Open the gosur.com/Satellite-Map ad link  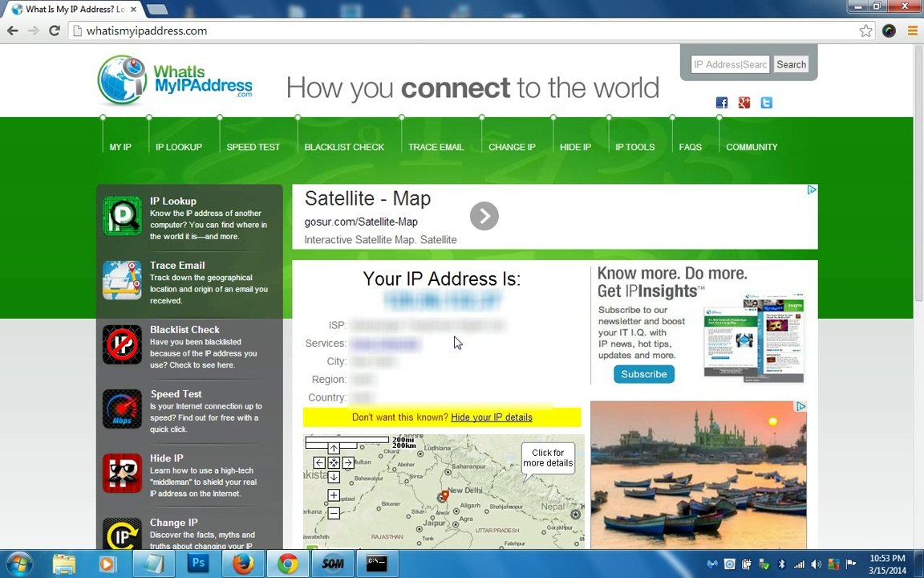pyautogui.click(x=361, y=222)
